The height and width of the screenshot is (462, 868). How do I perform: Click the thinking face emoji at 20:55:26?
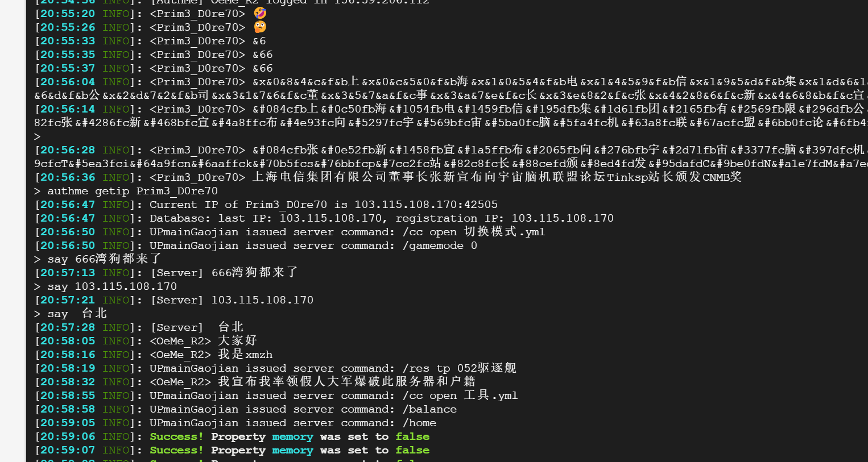tap(260, 27)
